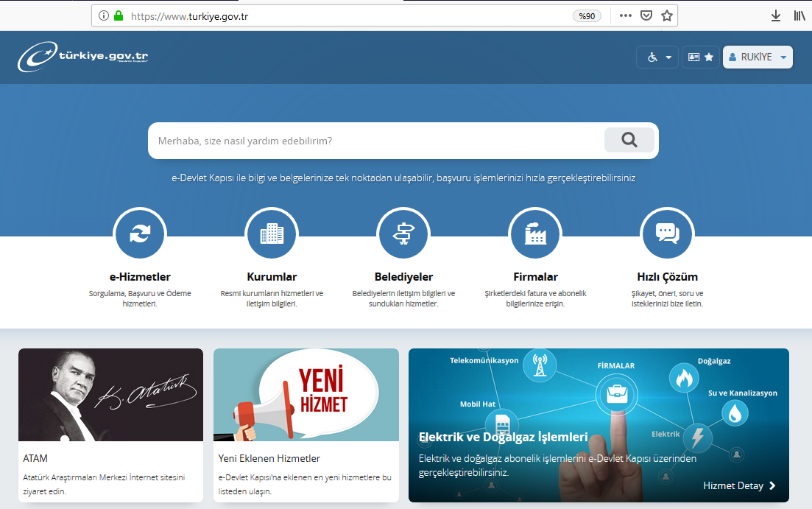Open the ATAM card title
Screen dimensions: 812x509
pos(35,458)
